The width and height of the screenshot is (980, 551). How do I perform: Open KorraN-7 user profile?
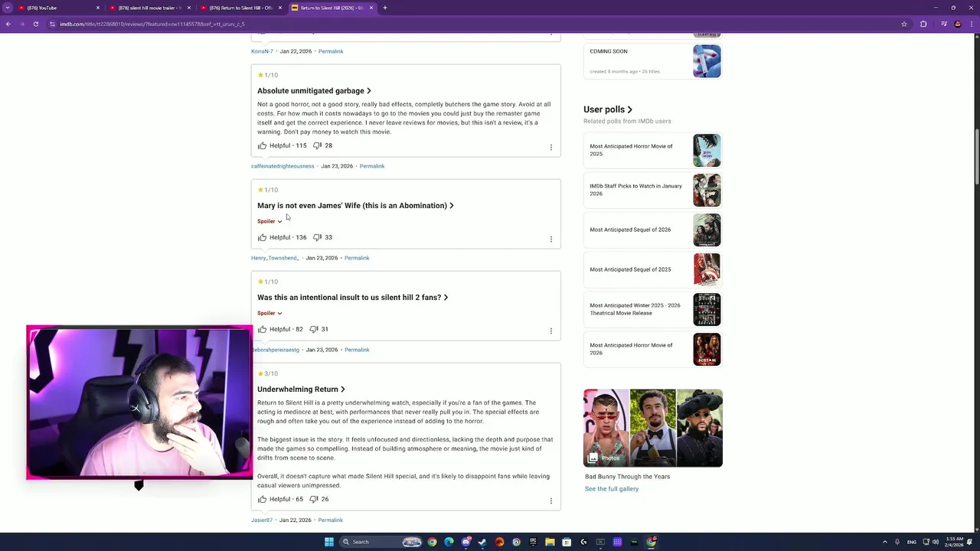tap(262, 51)
